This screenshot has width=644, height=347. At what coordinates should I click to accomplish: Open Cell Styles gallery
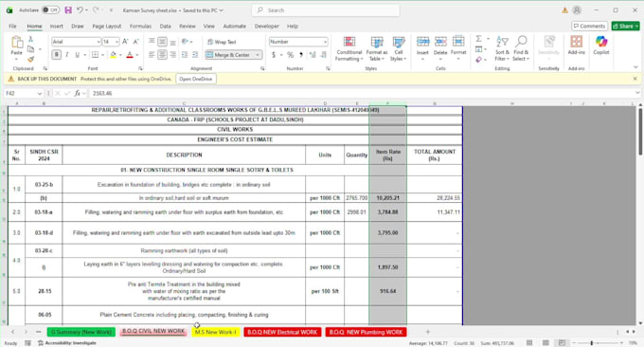[x=399, y=49]
